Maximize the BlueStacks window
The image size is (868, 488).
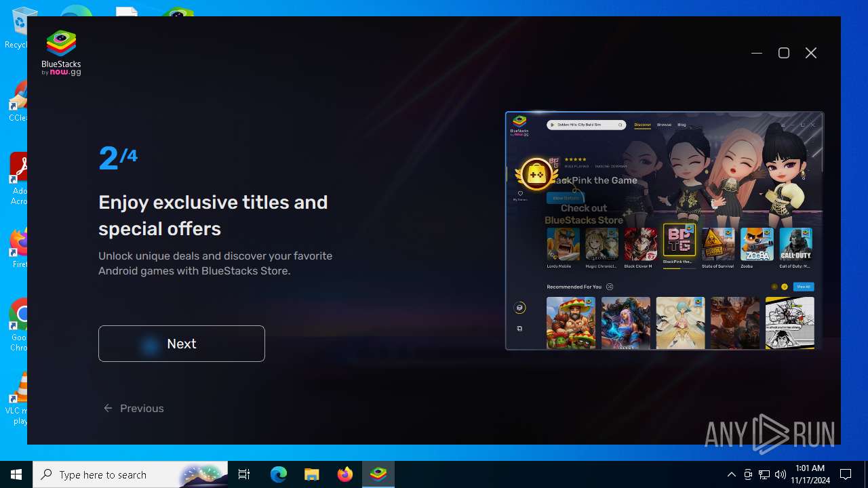point(784,53)
